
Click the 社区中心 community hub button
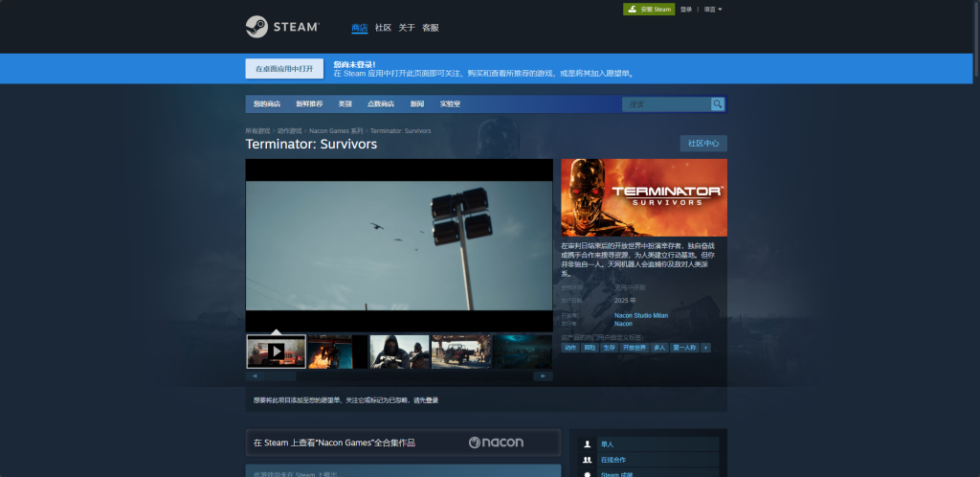[x=703, y=143]
